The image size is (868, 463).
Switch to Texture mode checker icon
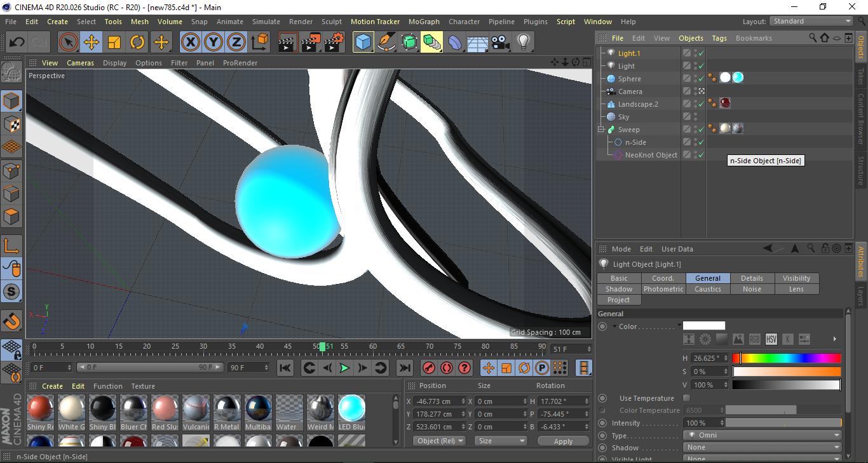tap(11, 124)
